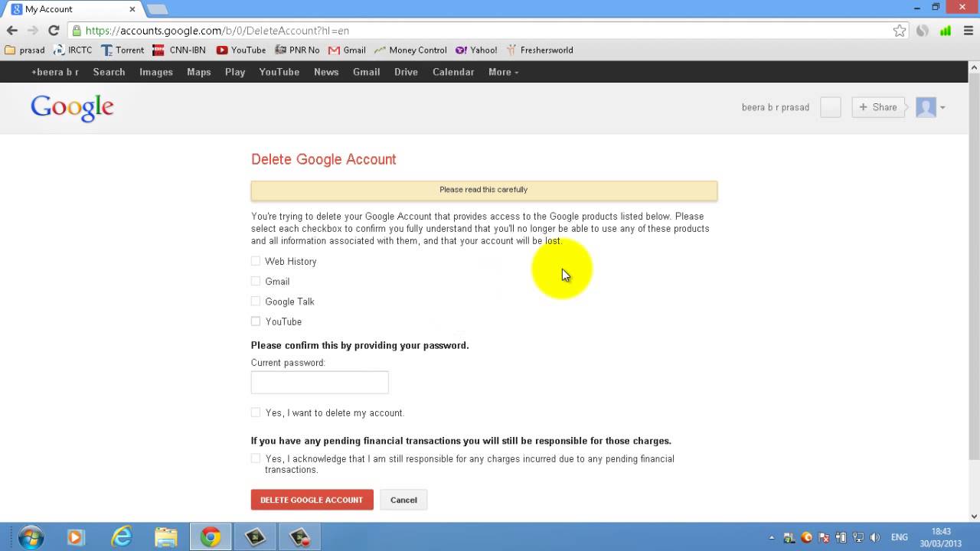Launch Internet Explorer from the taskbar
The width and height of the screenshot is (980, 551).
[122, 537]
